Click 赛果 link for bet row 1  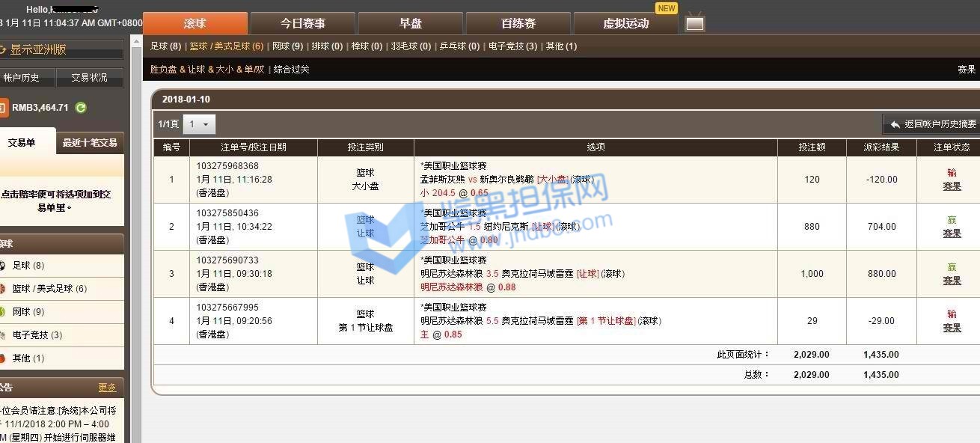point(952,186)
